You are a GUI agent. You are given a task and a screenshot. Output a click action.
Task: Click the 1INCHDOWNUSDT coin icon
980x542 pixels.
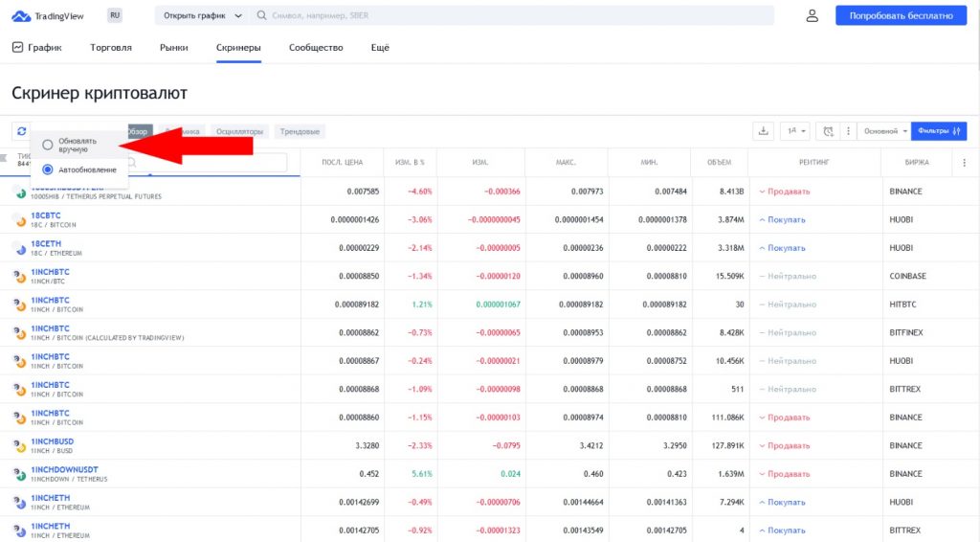coord(20,474)
